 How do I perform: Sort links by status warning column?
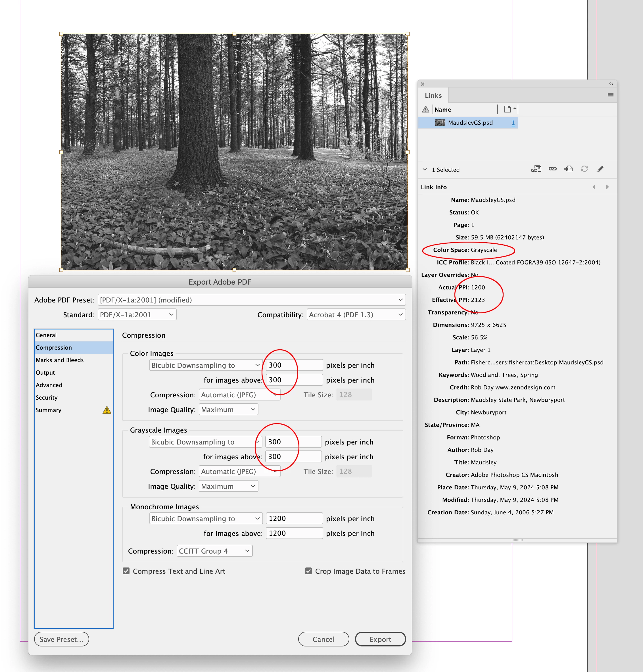[x=426, y=109]
